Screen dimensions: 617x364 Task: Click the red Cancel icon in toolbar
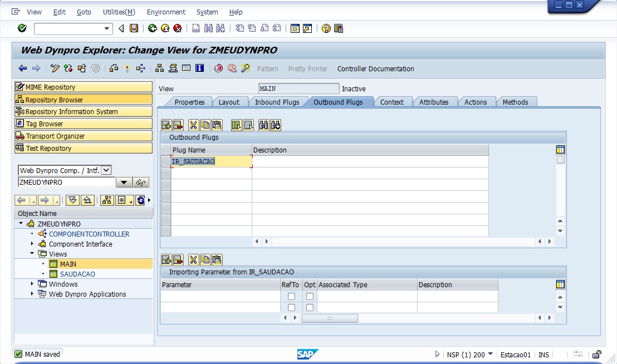(x=177, y=28)
